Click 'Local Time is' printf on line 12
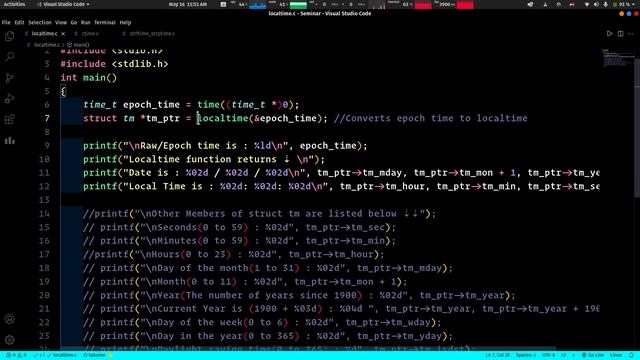Viewport: 640px width, 360px height. click(x=341, y=187)
